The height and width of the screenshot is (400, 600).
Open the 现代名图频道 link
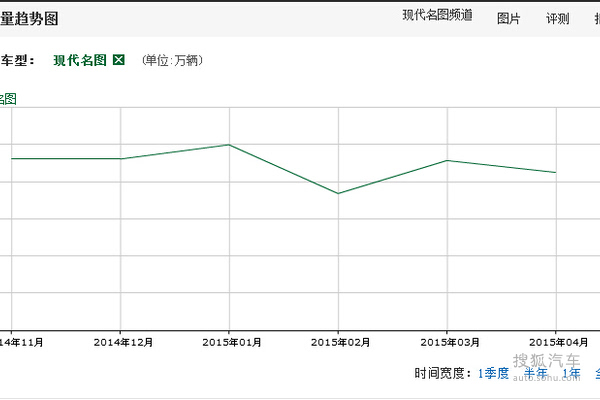point(437,17)
